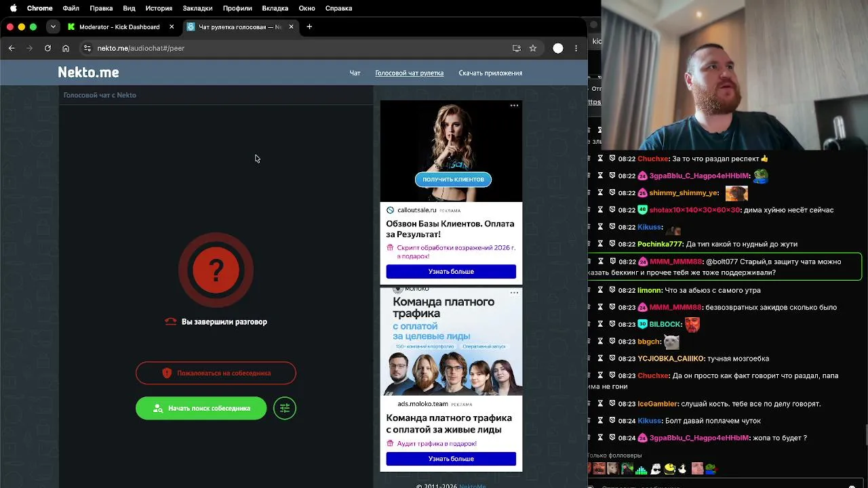View site information icon in address bar
868x488 pixels.
(87, 48)
